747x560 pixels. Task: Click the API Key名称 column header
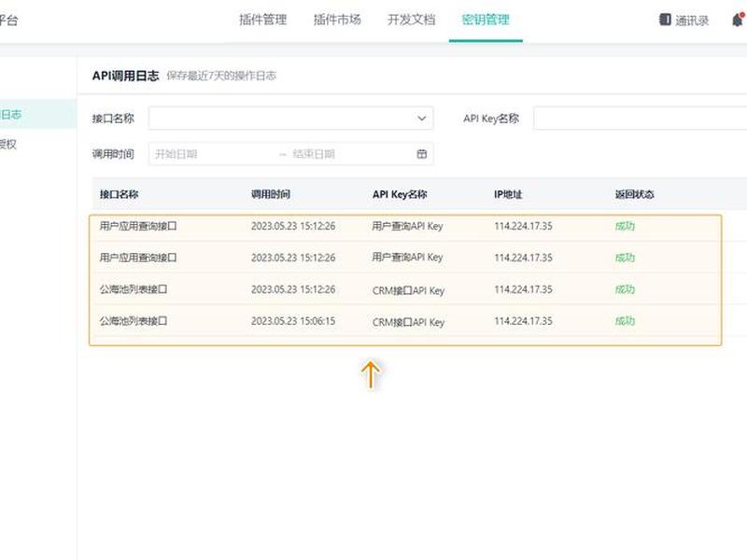pyautogui.click(x=400, y=194)
